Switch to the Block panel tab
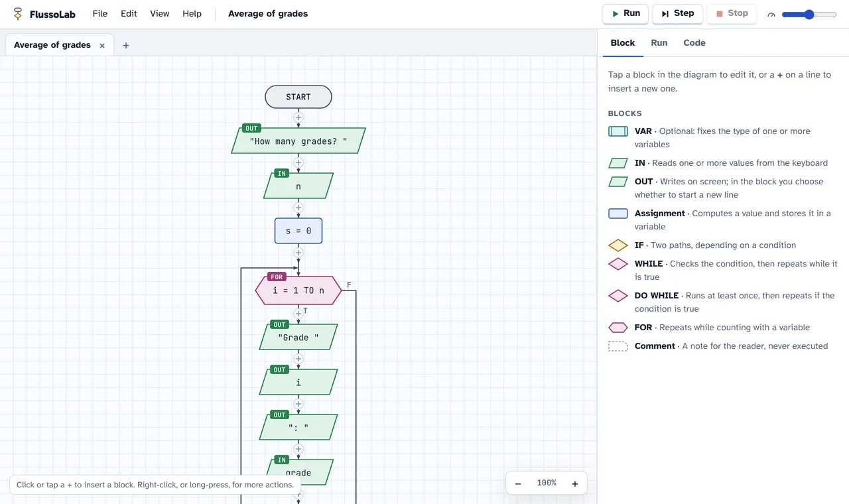The image size is (849, 504). (623, 42)
